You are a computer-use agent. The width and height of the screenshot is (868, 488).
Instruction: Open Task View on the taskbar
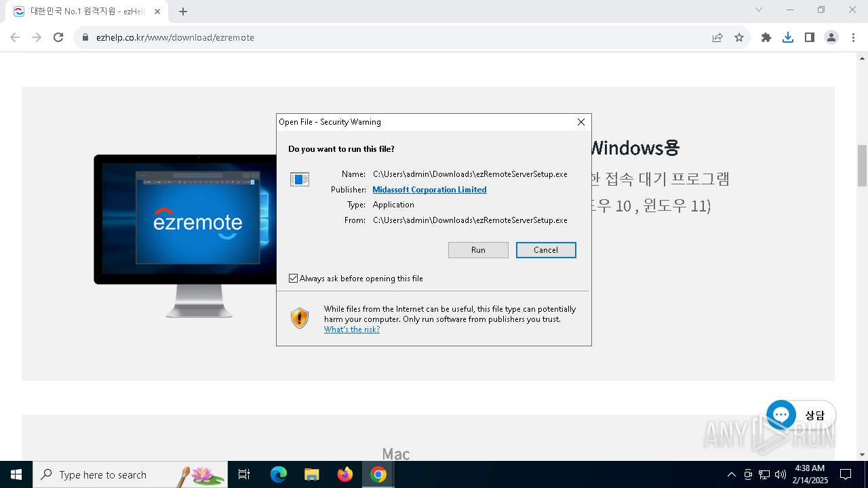244,474
